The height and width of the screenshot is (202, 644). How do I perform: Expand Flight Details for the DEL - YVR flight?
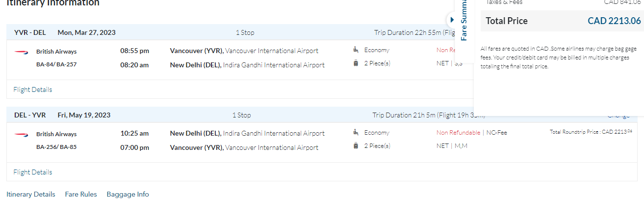click(x=33, y=172)
